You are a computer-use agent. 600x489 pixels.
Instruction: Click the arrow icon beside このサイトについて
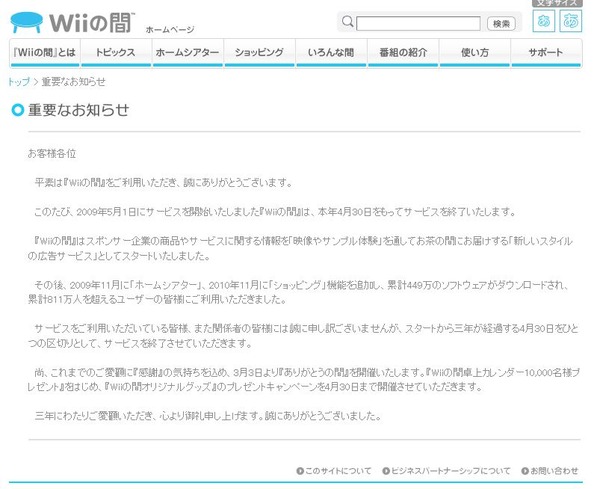(300, 471)
